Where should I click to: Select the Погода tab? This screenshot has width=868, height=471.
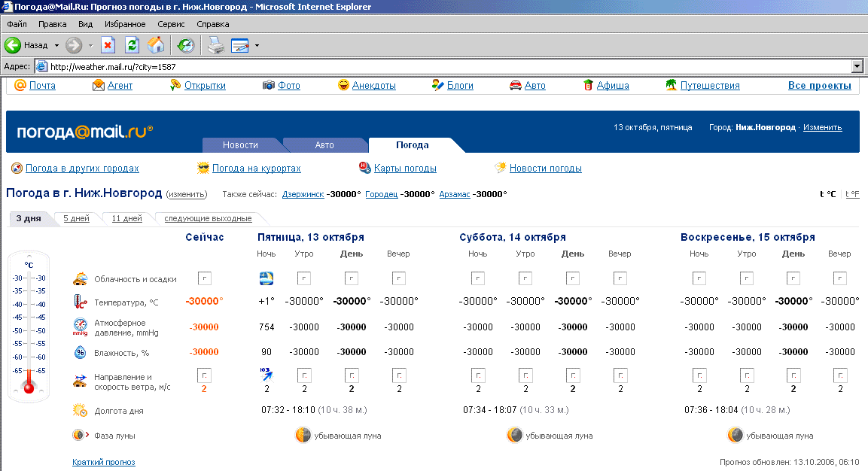click(x=412, y=145)
